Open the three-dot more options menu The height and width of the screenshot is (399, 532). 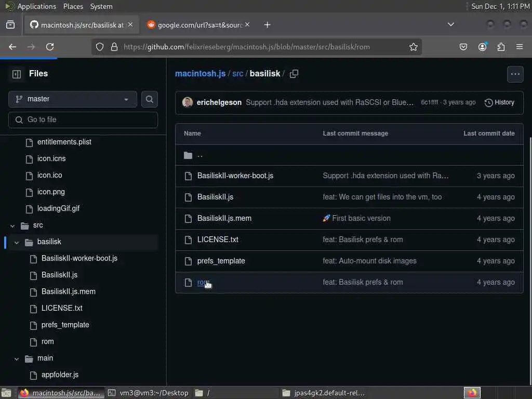click(515, 74)
